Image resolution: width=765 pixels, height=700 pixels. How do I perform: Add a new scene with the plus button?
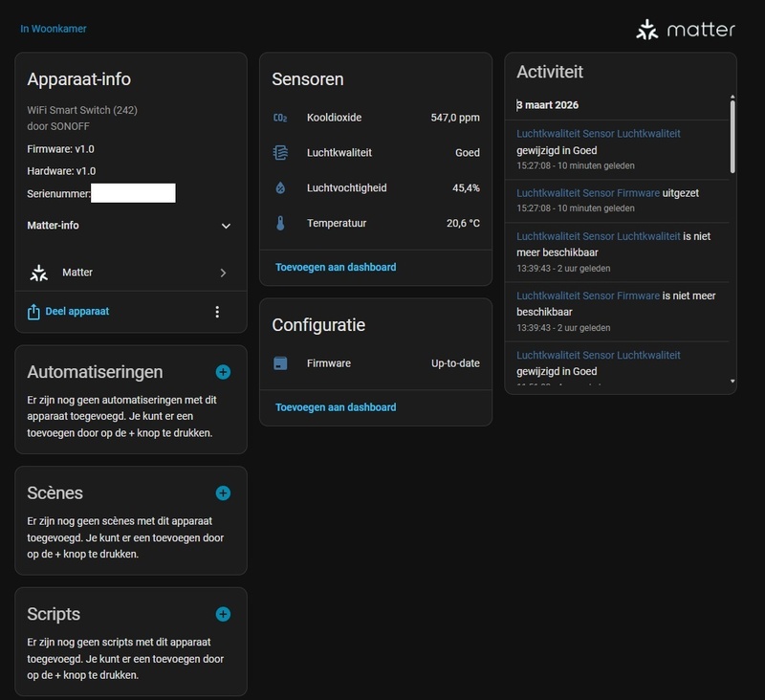click(x=222, y=493)
